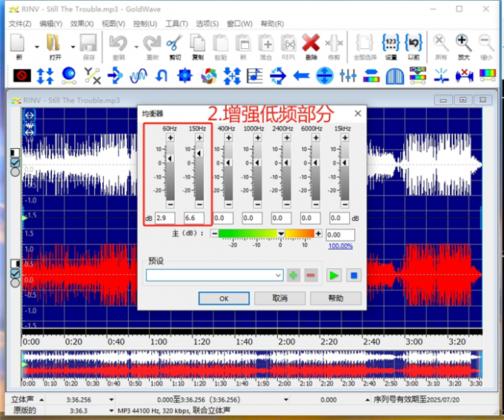Open the 编辑(Y) menu
Viewport: 504px width, 420px height.
pyautogui.click(x=51, y=24)
